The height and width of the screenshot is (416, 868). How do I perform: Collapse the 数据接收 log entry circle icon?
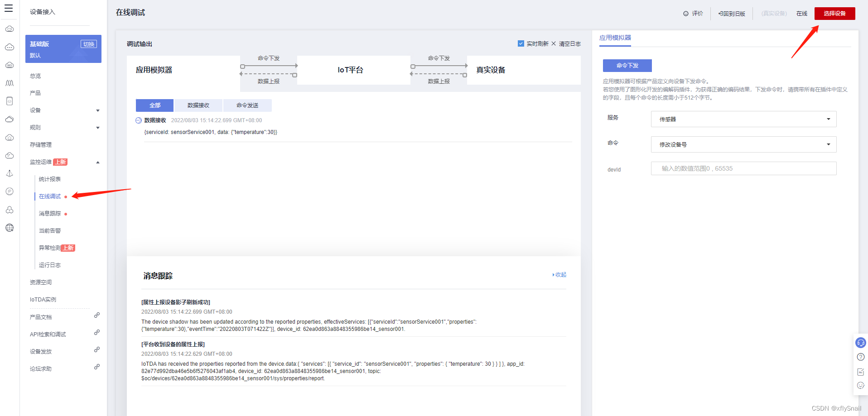pyautogui.click(x=139, y=120)
